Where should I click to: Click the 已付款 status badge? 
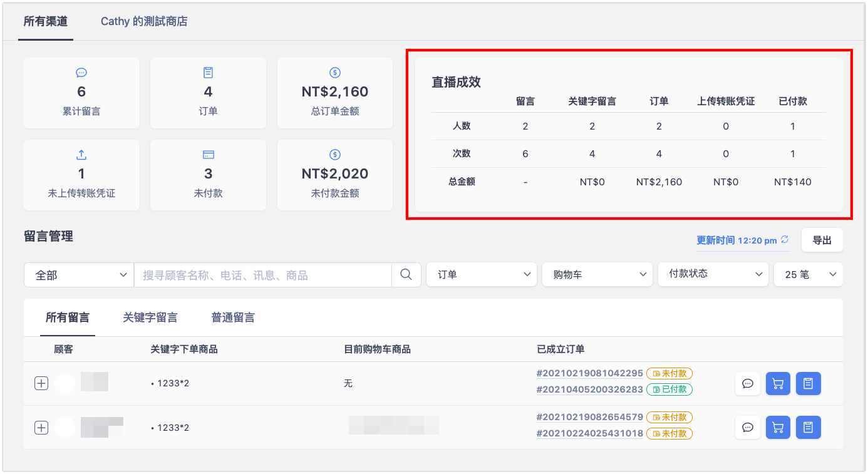[669, 389]
